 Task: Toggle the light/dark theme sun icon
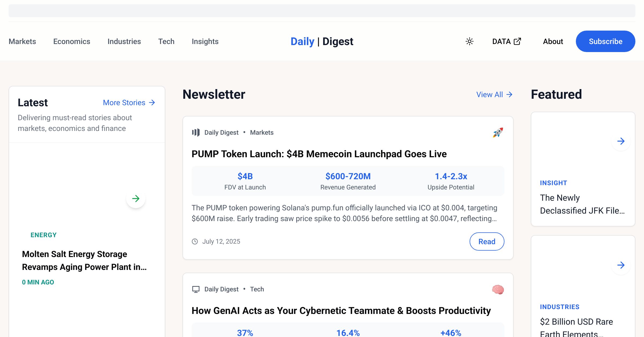[x=470, y=41]
